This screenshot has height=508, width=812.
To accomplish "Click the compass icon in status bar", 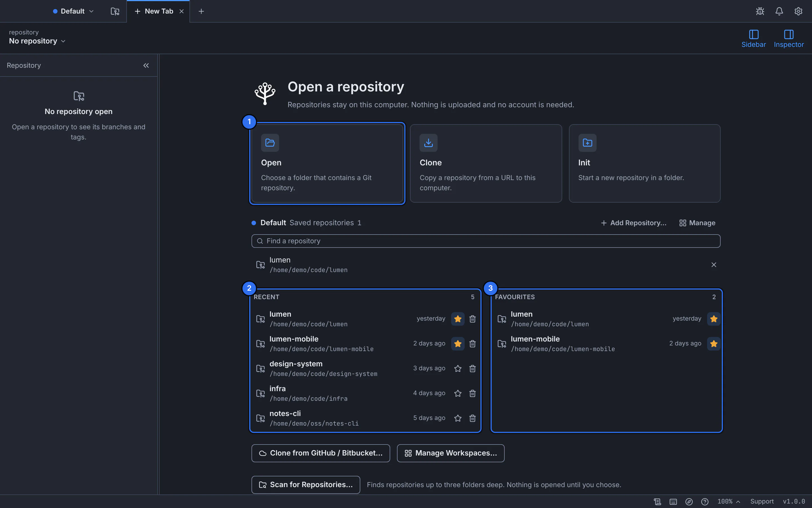I will 689,502.
